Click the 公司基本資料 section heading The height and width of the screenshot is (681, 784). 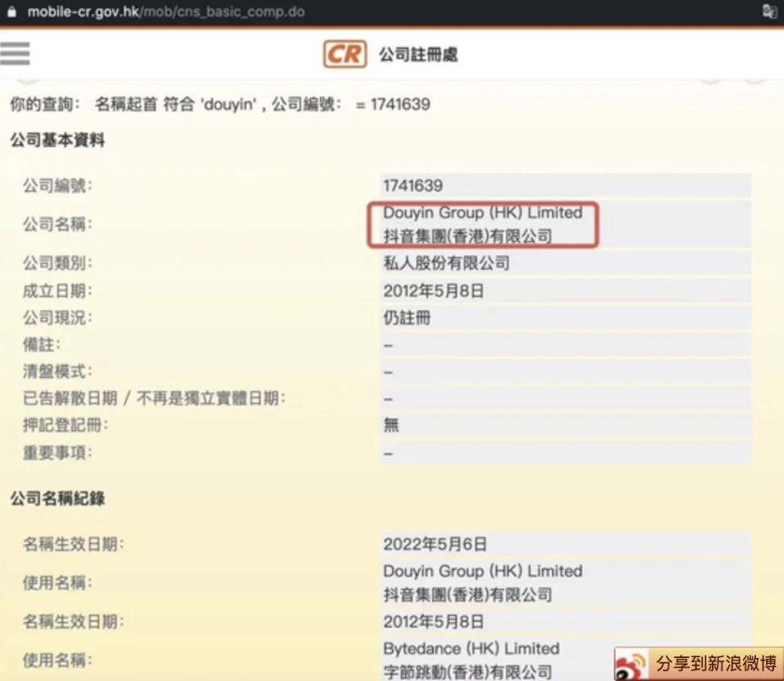(x=57, y=140)
